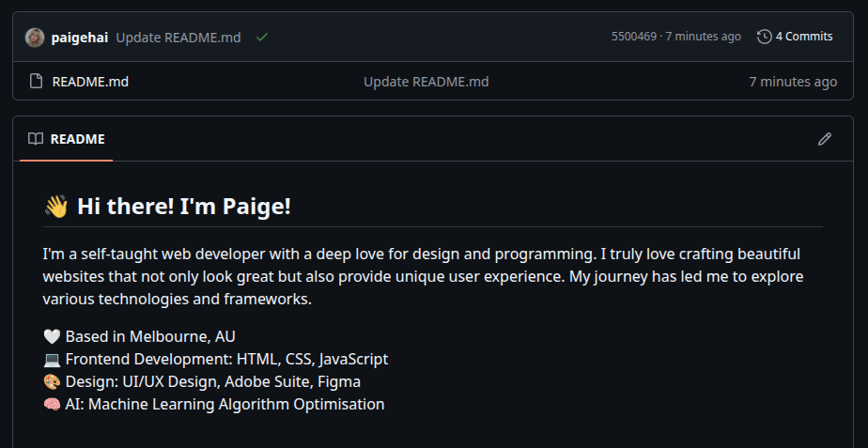The height and width of the screenshot is (448, 868).
Task: Click the white heart emoji near Melbourne
Action: tap(52, 337)
